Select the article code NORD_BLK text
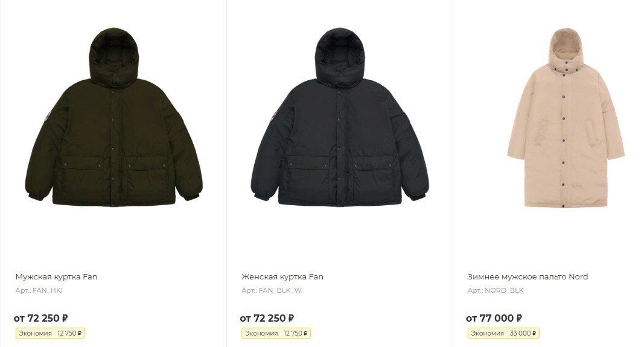The height and width of the screenshot is (347, 644). click(504, 290)
